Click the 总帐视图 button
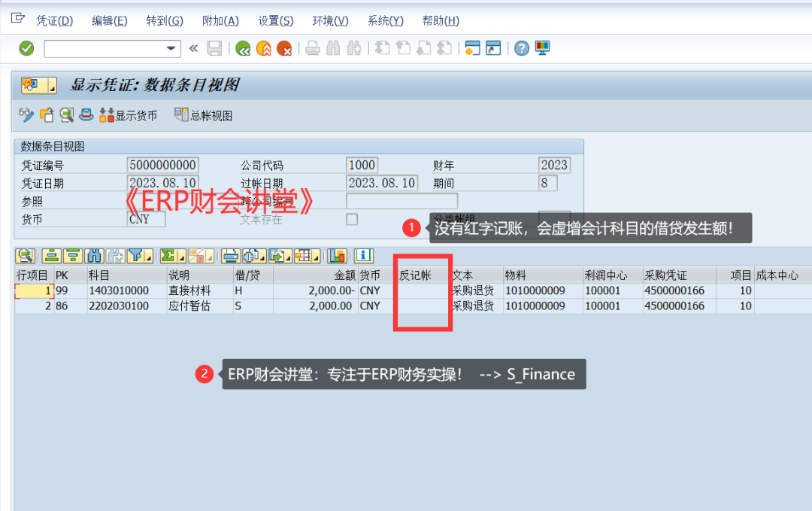The height and width of the screenshot is (511, 812). tap(204, 115)
